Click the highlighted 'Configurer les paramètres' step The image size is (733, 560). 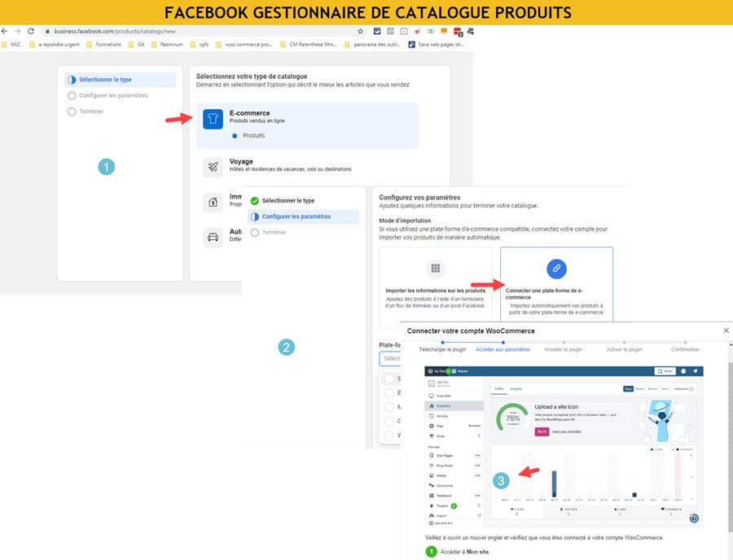pyautogui.click(x=303, y=217)
